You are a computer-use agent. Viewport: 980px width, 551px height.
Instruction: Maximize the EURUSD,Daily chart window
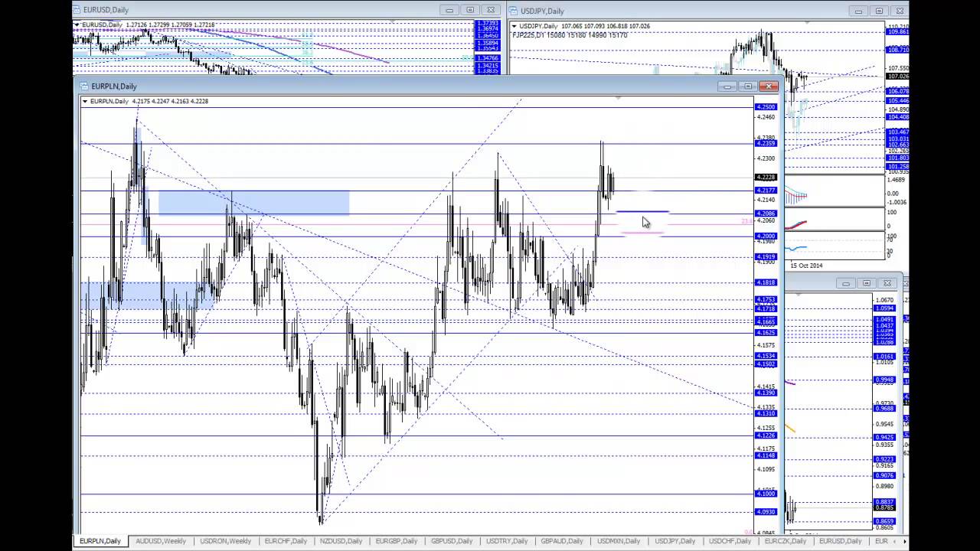470,10
